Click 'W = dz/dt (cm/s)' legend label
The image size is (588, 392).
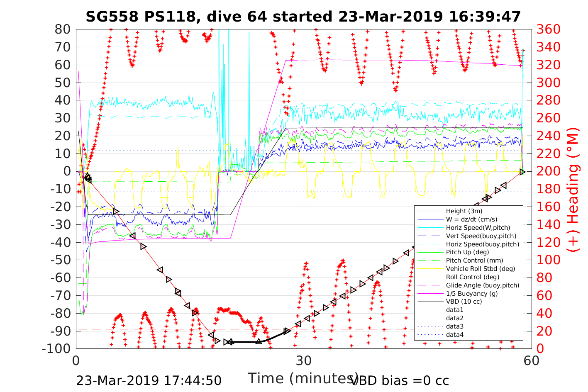tap(471, 219)
